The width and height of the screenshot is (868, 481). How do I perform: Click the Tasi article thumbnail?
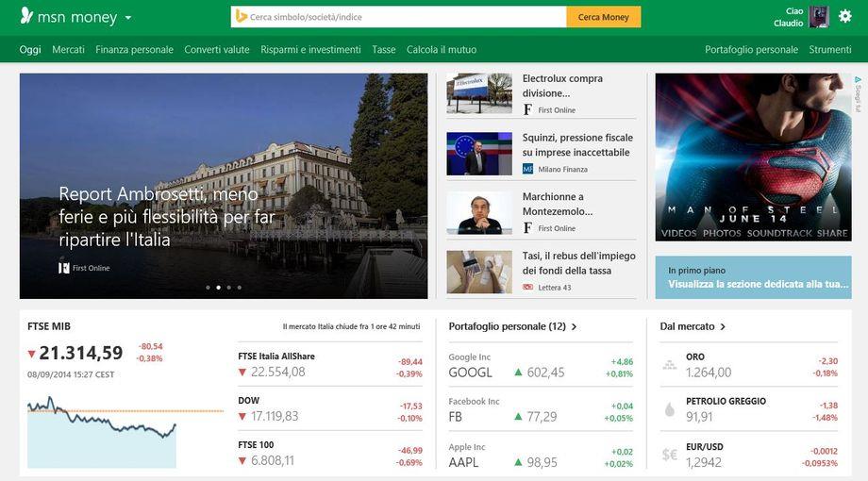(479, 272)
